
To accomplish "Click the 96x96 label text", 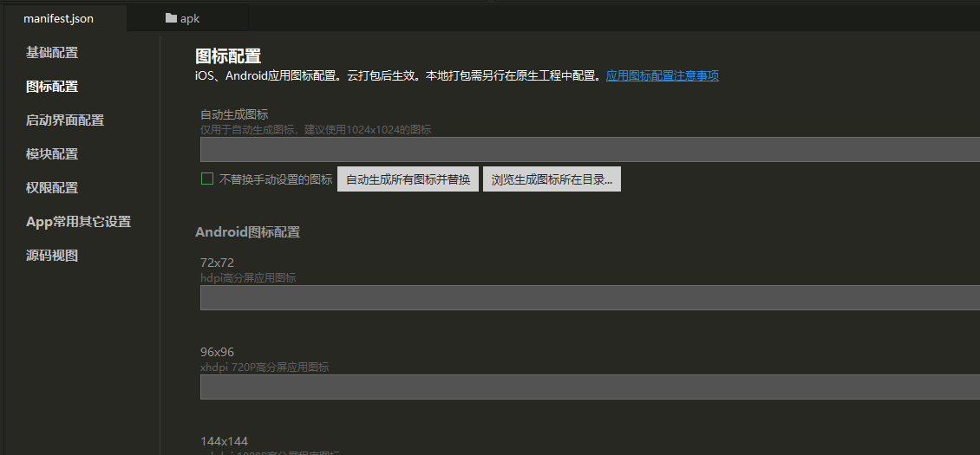I will click(x=217, y=352).
